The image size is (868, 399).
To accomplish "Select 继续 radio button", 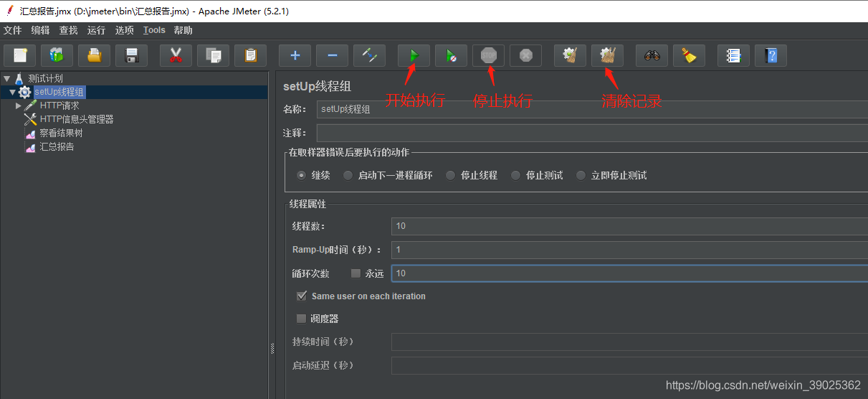I will 301,175.
